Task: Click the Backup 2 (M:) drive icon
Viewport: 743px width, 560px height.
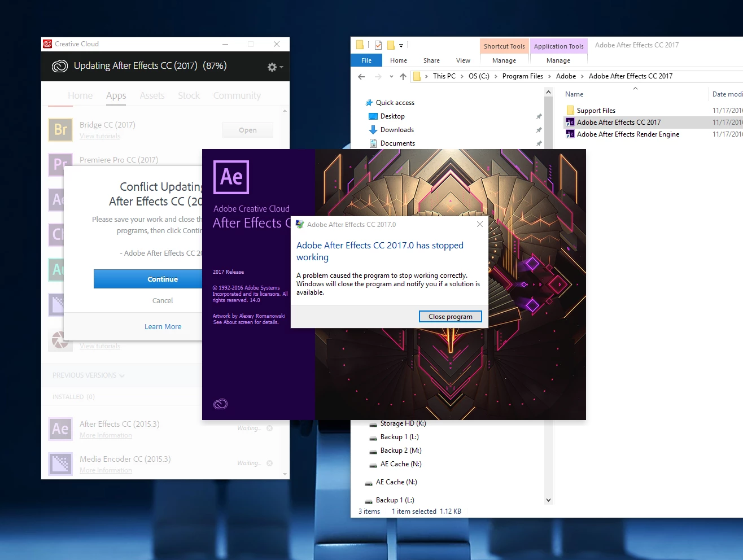Action: click(373, 451)
